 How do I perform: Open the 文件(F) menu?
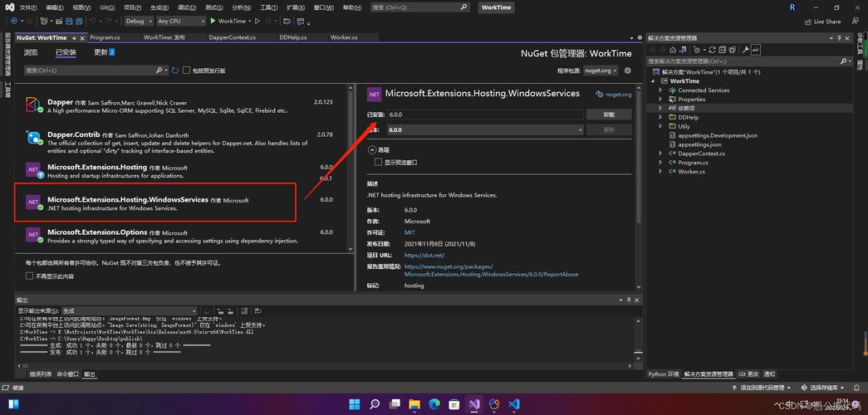[x=27, y=7]
